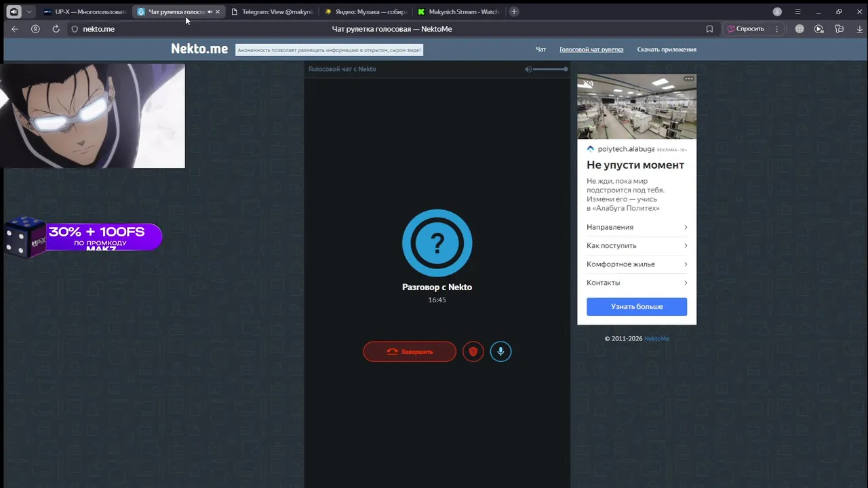Open the three-dot menu beside Спросить
Image resolution: width=868 pixels, height=488 pixels.
coord(776,29)
